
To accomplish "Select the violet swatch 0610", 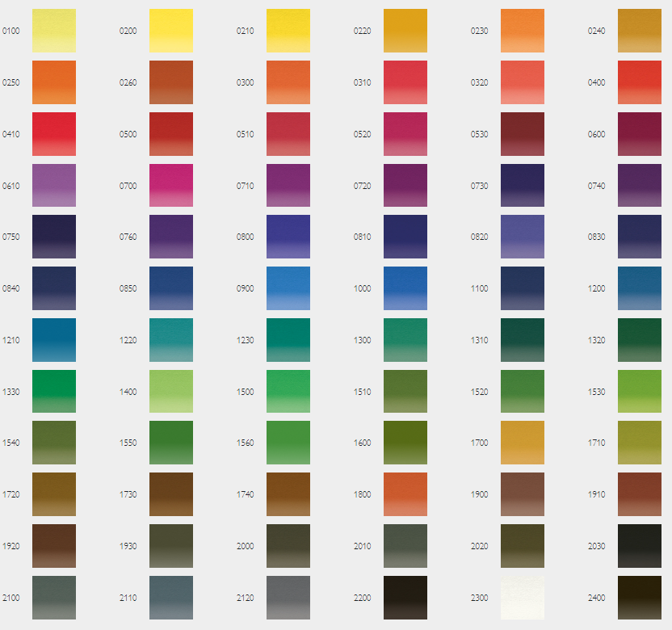I will click(54, 186).
